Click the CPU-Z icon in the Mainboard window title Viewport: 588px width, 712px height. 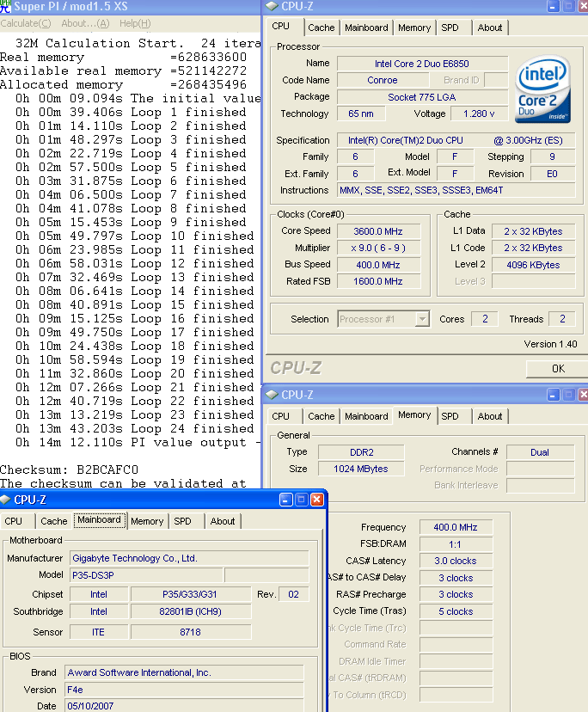(5, 500)
